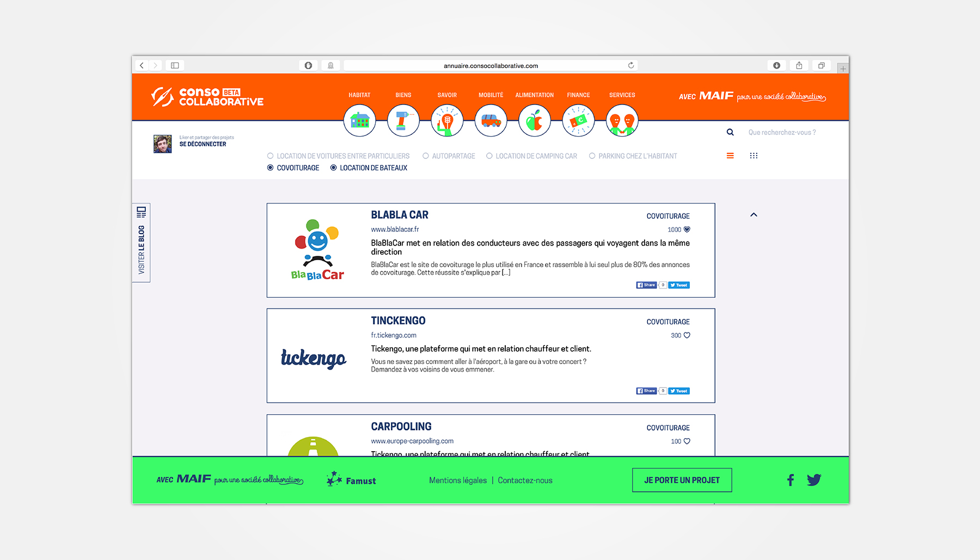Viewport: 980px width, 560px height.
Task: Select Parking chez l'habitant filter
Action: click(x=633, y=156)
